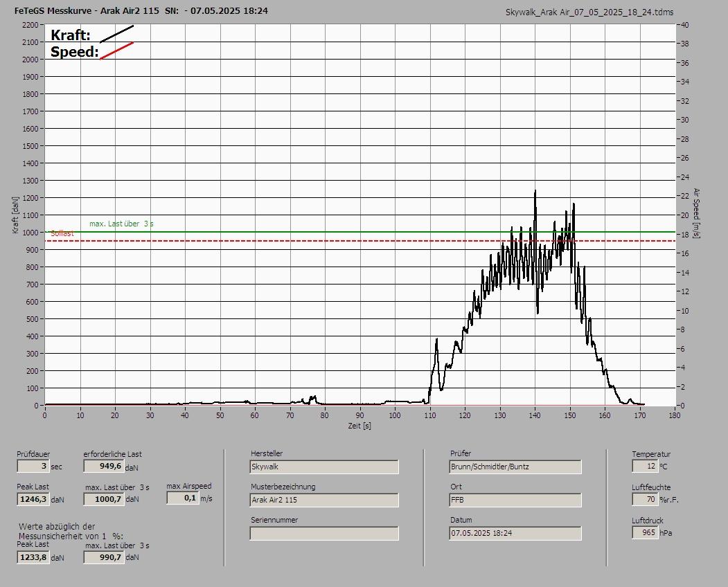Click the 'Luftfeuchte' label

[651, 487]
